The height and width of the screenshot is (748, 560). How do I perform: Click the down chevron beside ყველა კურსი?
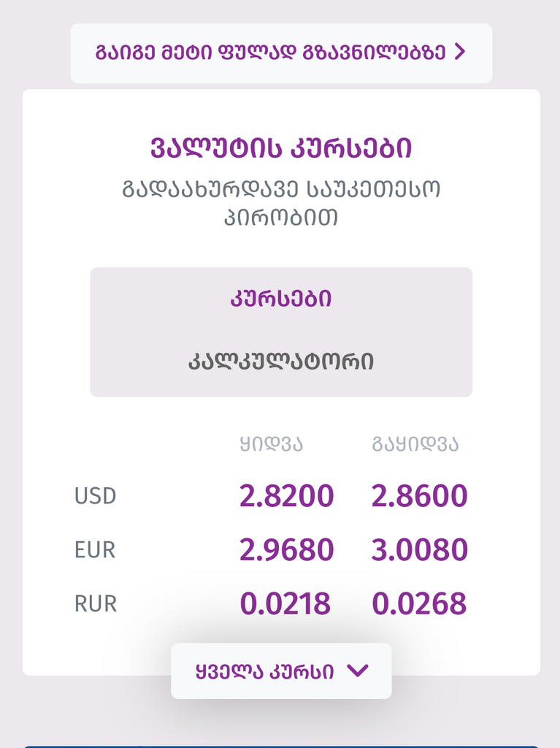[358, 671]
